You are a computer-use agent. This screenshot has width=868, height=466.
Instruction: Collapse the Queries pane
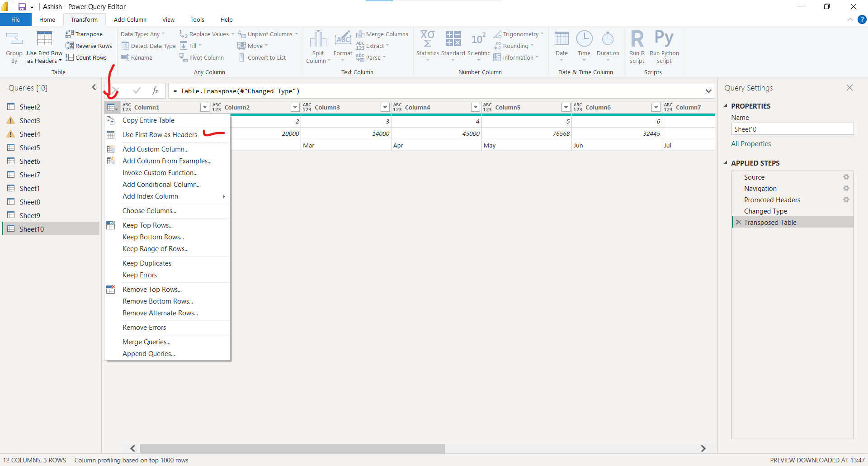pos(94,87)
